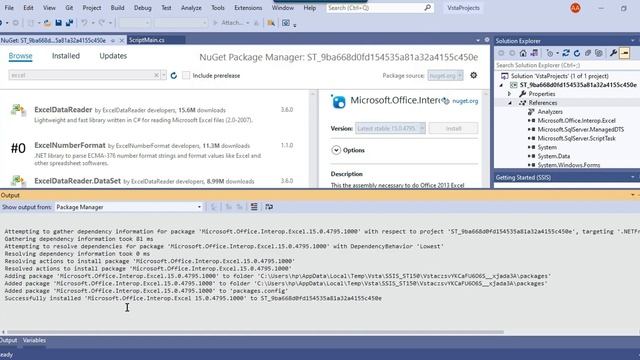Select the Variables tab at bottom
The width and height of the screenshot is (640, 360).
click(34, 340)
